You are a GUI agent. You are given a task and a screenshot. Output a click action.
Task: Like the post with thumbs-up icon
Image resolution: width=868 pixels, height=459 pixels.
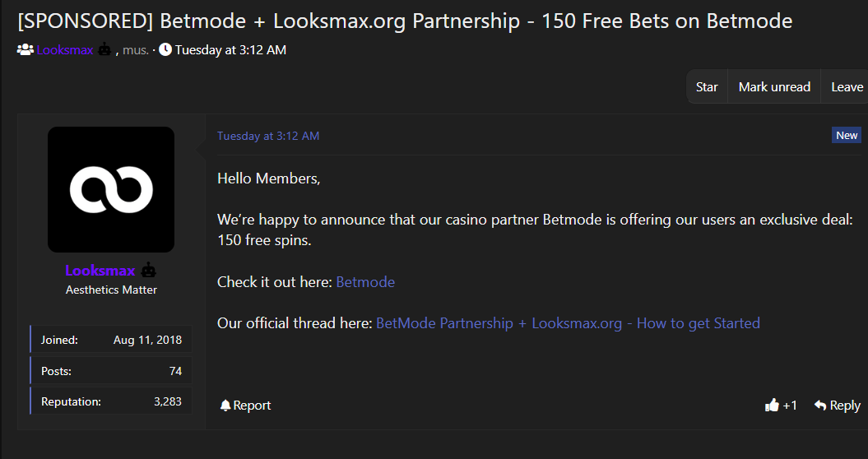(772, 405)
